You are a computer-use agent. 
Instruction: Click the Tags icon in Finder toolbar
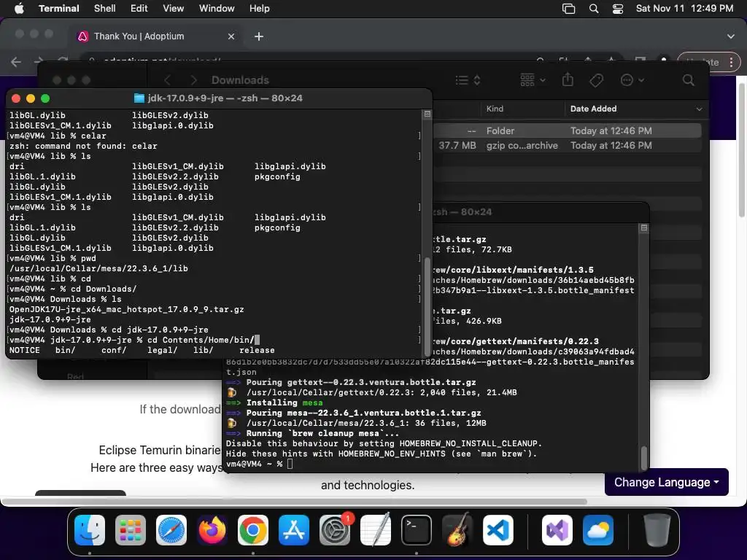pos(596,80)
